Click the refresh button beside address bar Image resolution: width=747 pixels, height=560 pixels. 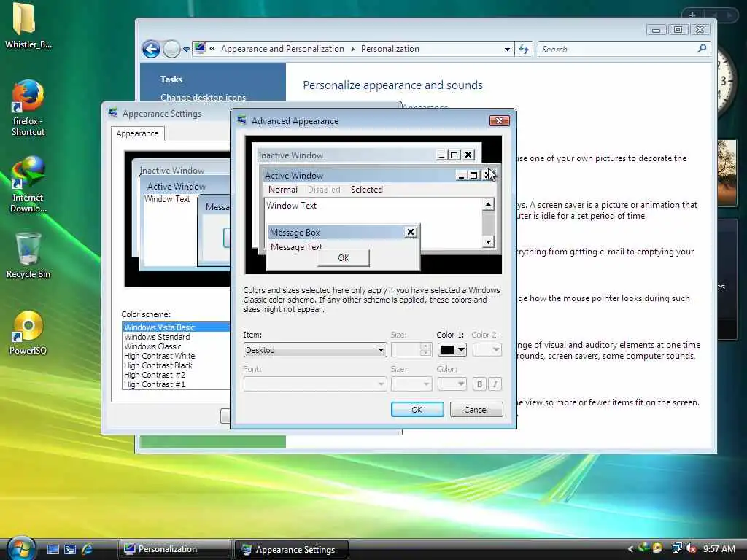(524, 49)
